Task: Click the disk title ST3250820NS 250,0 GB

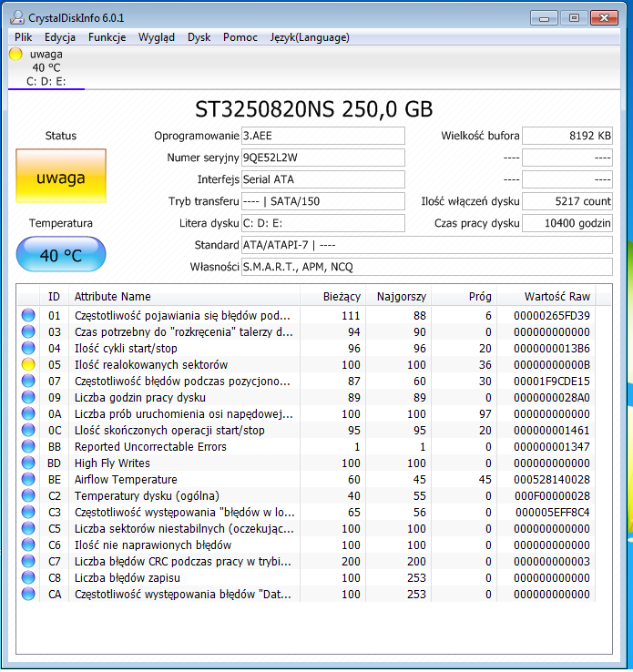Action: click(x=313, y=109)
